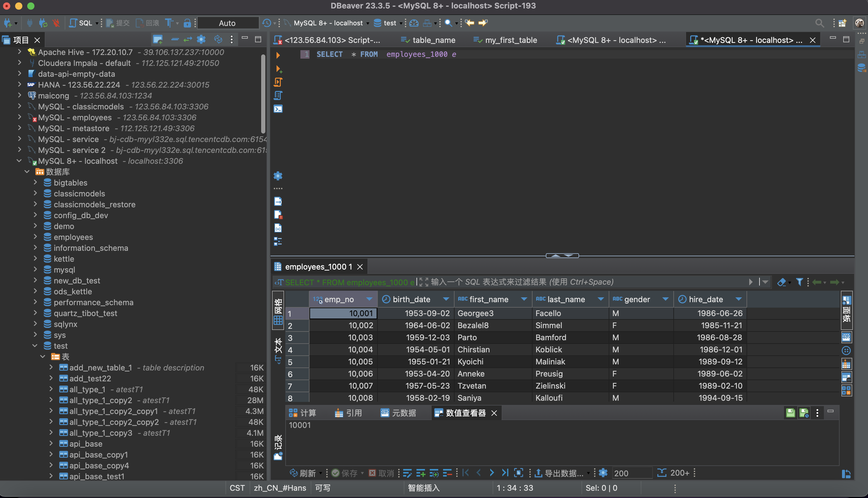Click cell 1994-09-15 in hire_date
The height and width of the screenshot is (498, 868).
(710, 398)
